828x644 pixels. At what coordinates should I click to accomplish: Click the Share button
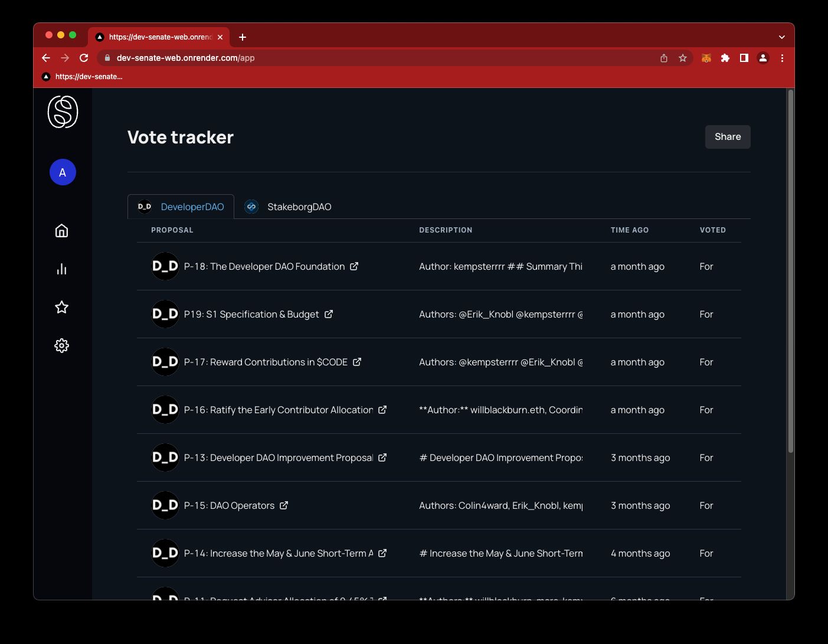(x=728, y=137)
